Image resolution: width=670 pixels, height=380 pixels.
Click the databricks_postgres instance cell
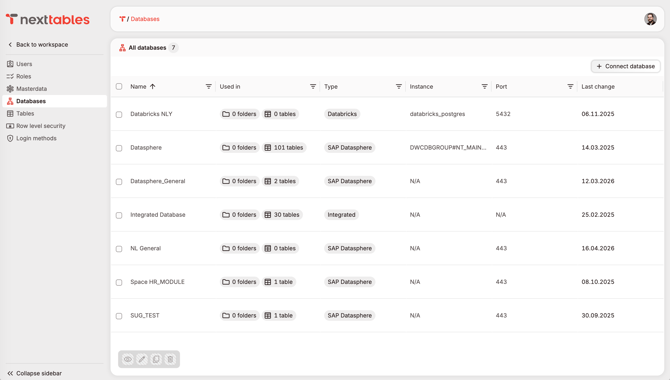pyautogui.click(x=437, y=114)
